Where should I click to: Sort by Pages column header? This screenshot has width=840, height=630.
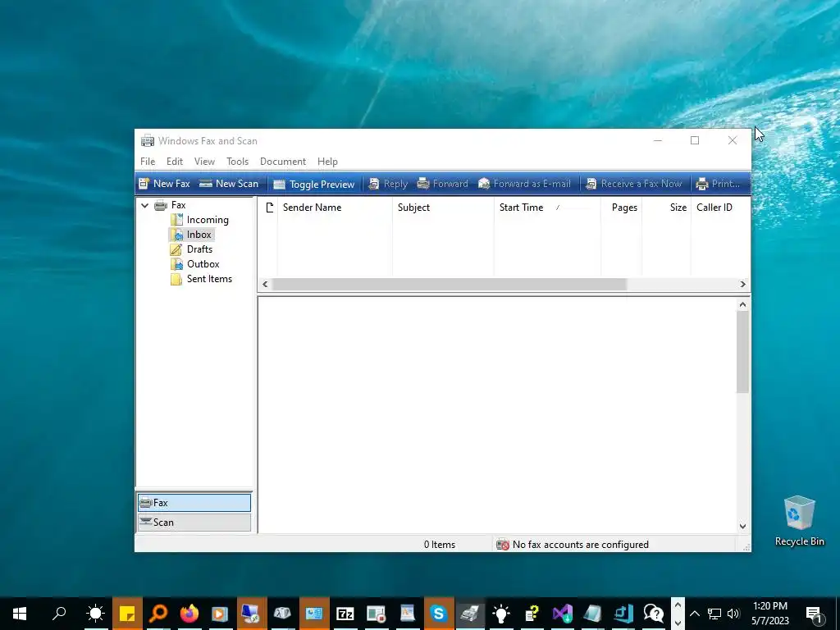(622, 208)
